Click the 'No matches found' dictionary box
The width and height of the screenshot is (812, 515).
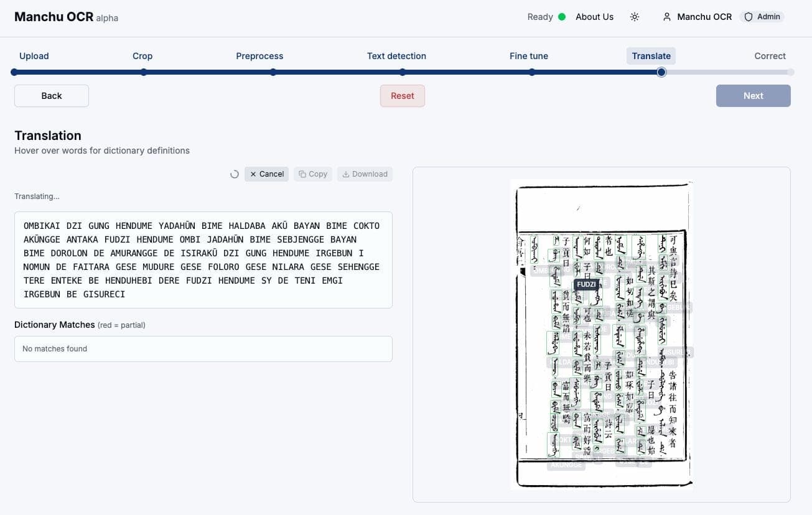tap(203, 349)
